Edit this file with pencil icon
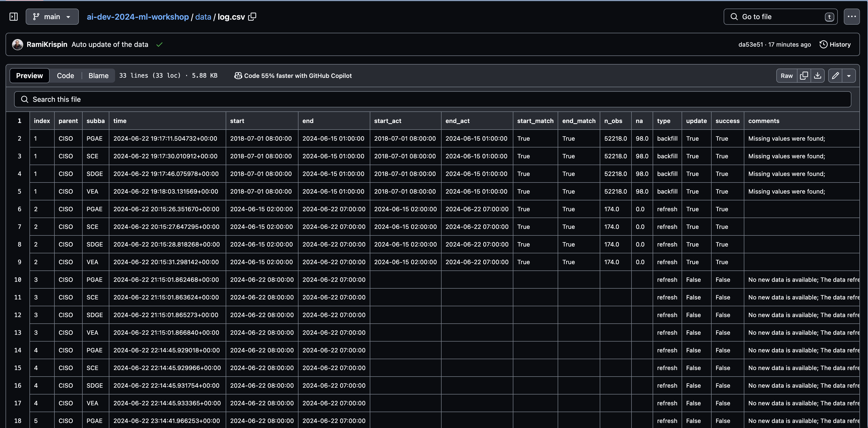Screen dimensions: 868x428 (835, 76)
